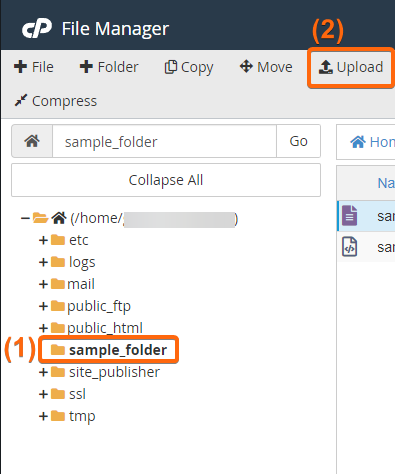Viewport: 395px width, 474px height.
Task: Click the purple document file icon
Action: tap(349, 216)
